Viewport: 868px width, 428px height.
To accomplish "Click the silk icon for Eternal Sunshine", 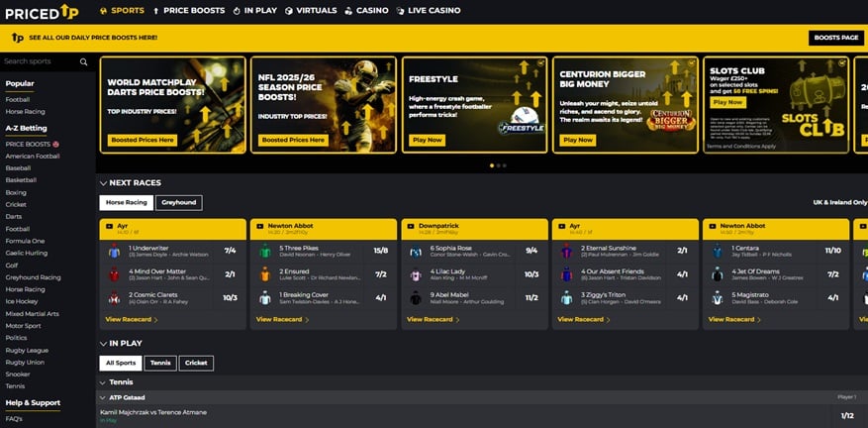I will click(566, 251).
